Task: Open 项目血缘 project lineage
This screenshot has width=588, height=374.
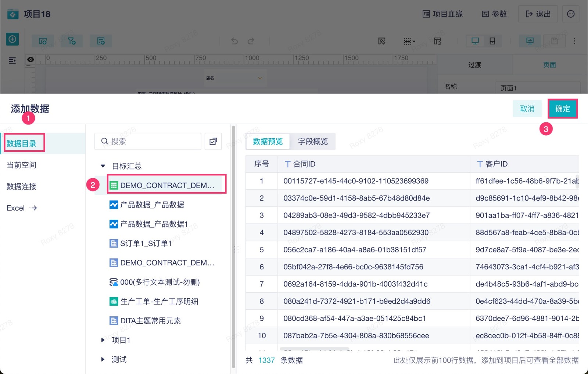Action: 443,14
